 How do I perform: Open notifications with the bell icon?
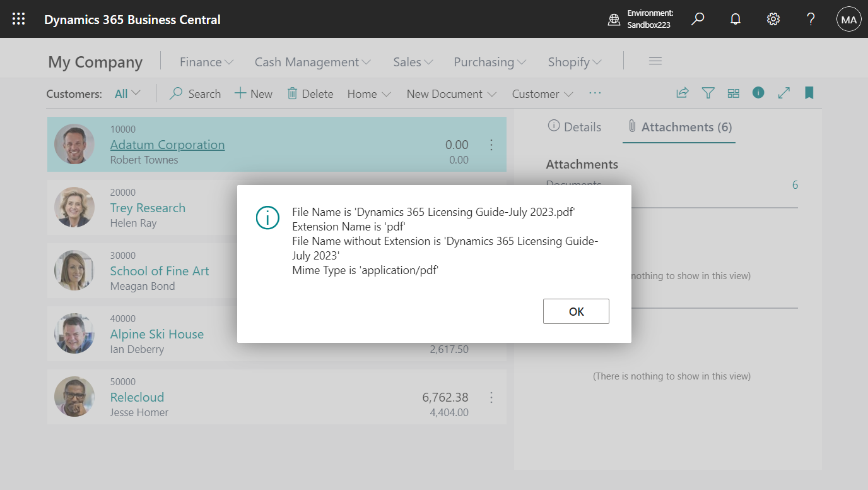point(735,19)
